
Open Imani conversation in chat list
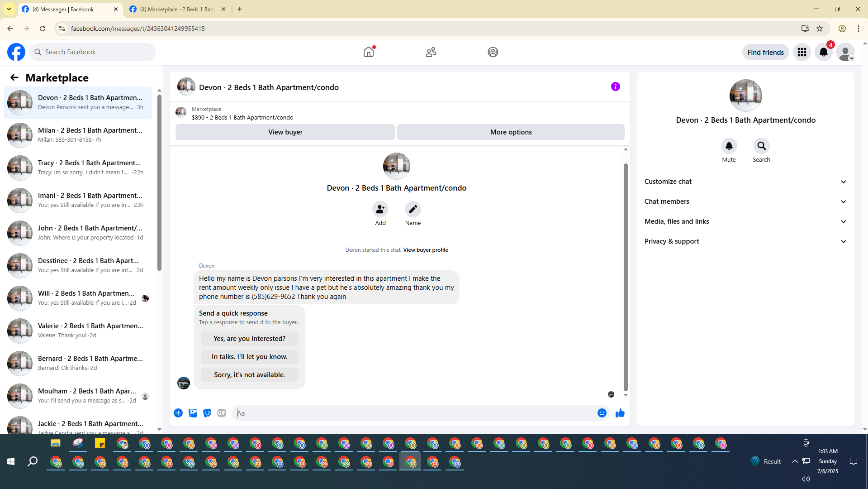pos(78,200)
